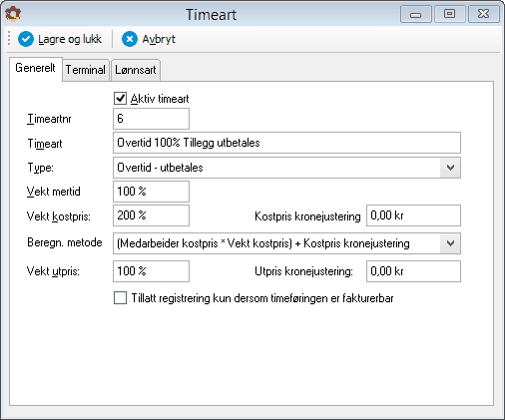Click the Vekt kostpris field
505x420 pixels.
pyautogui.click(x=151, y=215)
